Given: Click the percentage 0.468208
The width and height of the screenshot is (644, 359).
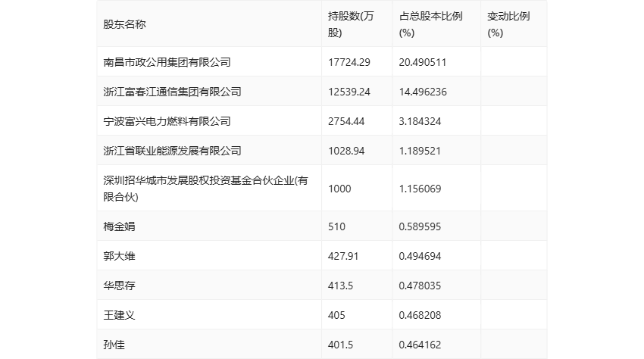Looking at the screenshot, I should pos(420,315).
